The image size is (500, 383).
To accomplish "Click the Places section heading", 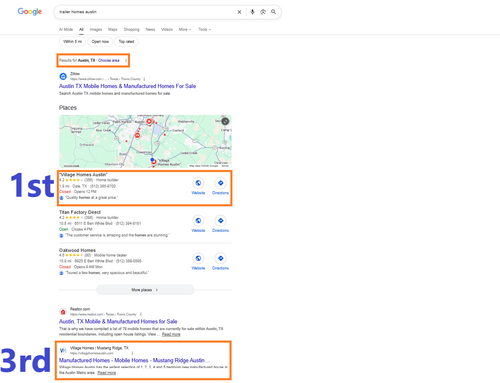I will point(68,108).
